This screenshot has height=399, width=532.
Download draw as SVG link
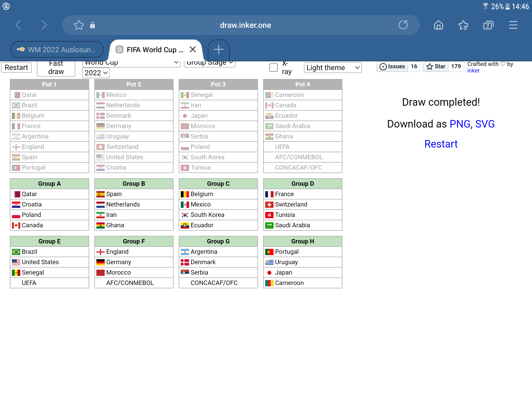(485, 124)
